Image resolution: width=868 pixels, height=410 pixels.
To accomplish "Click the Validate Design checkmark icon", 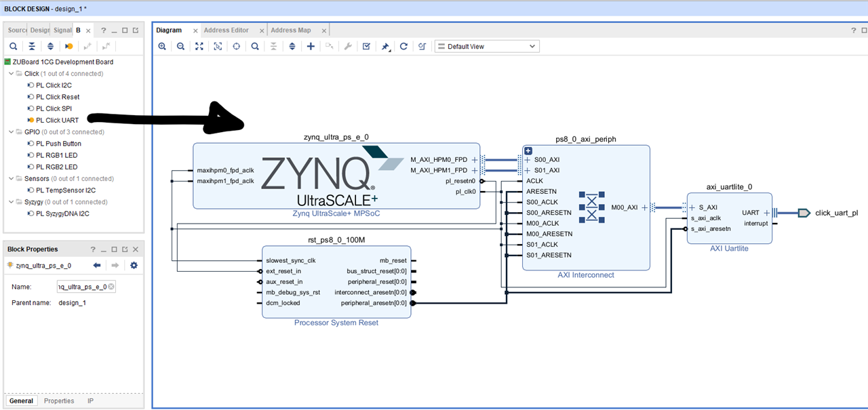I will [x=366, y=47].
